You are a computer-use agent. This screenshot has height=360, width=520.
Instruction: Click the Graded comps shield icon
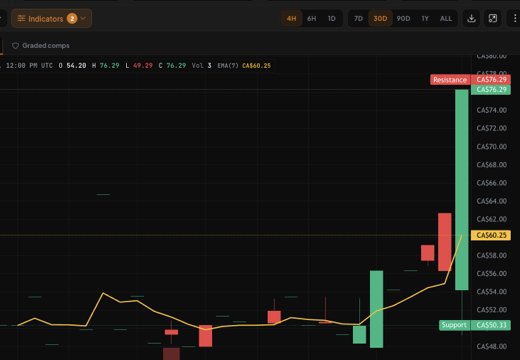coord(15,46)
